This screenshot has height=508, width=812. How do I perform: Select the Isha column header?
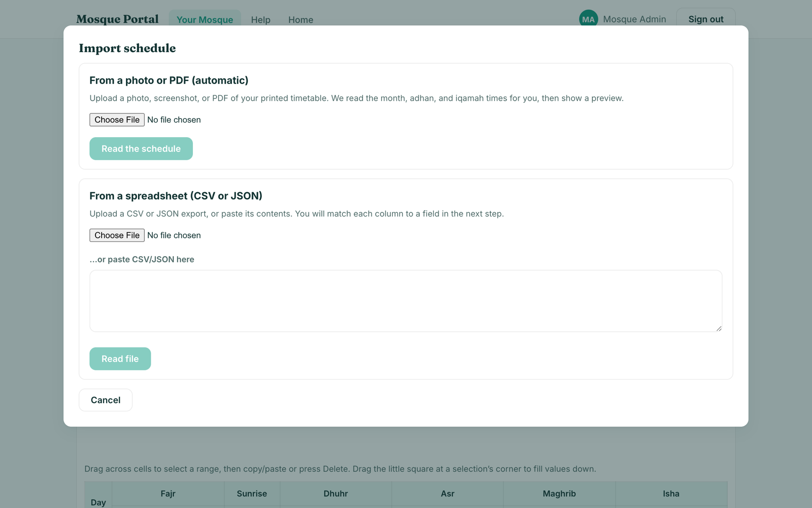[671, 494]
